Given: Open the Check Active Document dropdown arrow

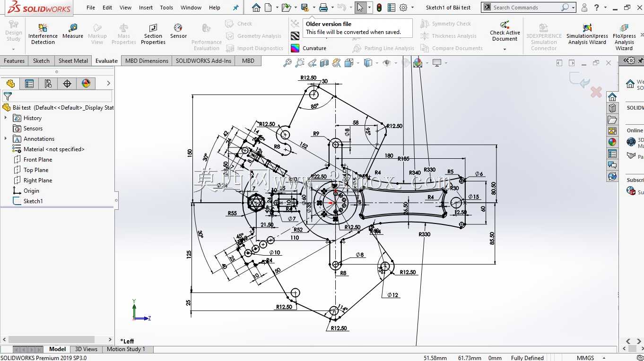Looking at the screenshot, I should click(505, 49).
